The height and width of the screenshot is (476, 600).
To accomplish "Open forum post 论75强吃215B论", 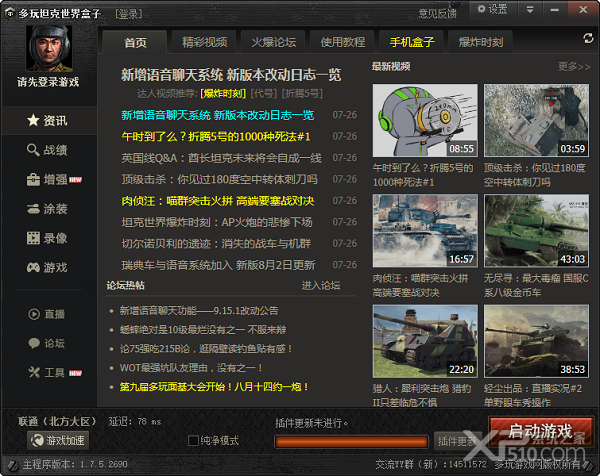I will (206, 349).
